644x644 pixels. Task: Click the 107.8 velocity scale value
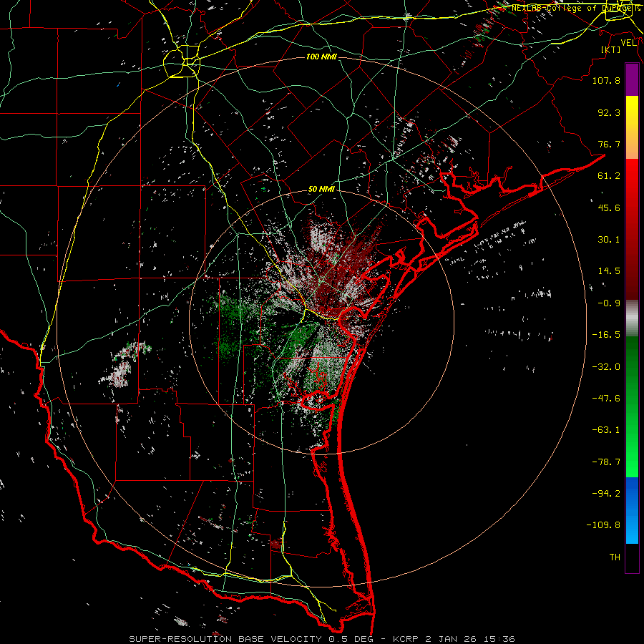click(x=606, y=80)
